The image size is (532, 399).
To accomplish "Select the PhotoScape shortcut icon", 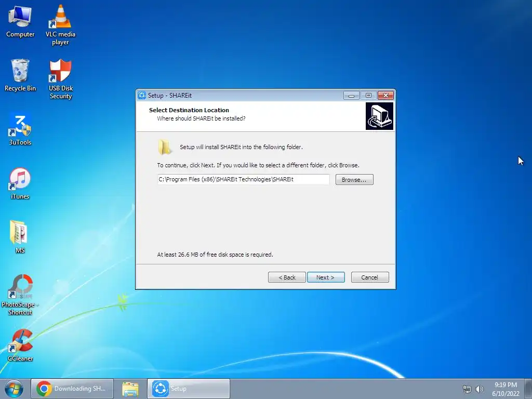I will 20,295.
